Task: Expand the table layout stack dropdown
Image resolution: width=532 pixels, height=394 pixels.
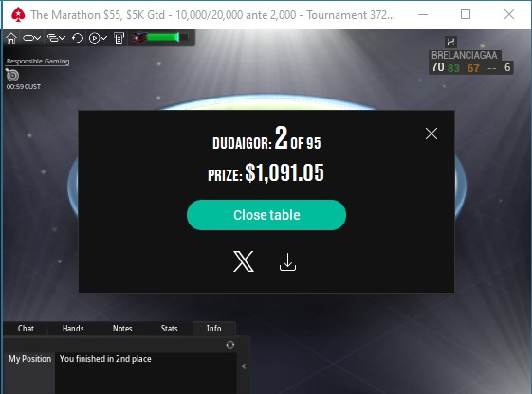Action: click(56, 38)
